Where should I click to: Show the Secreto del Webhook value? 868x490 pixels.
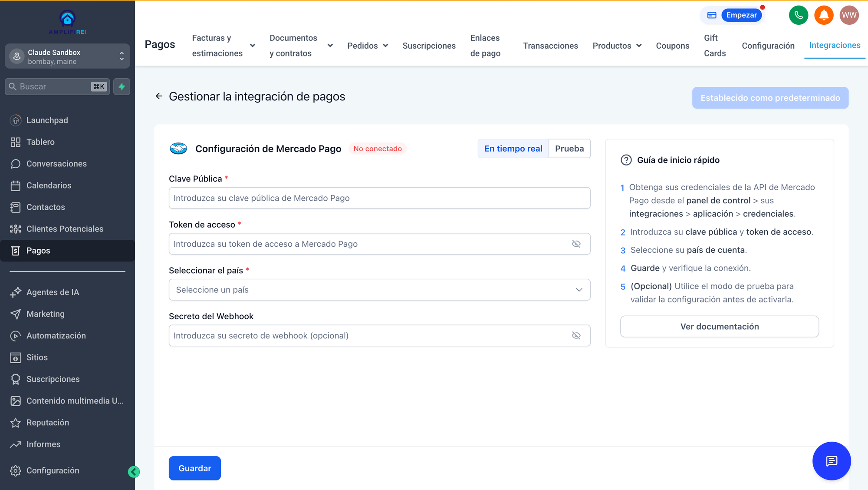click(576, 336)
